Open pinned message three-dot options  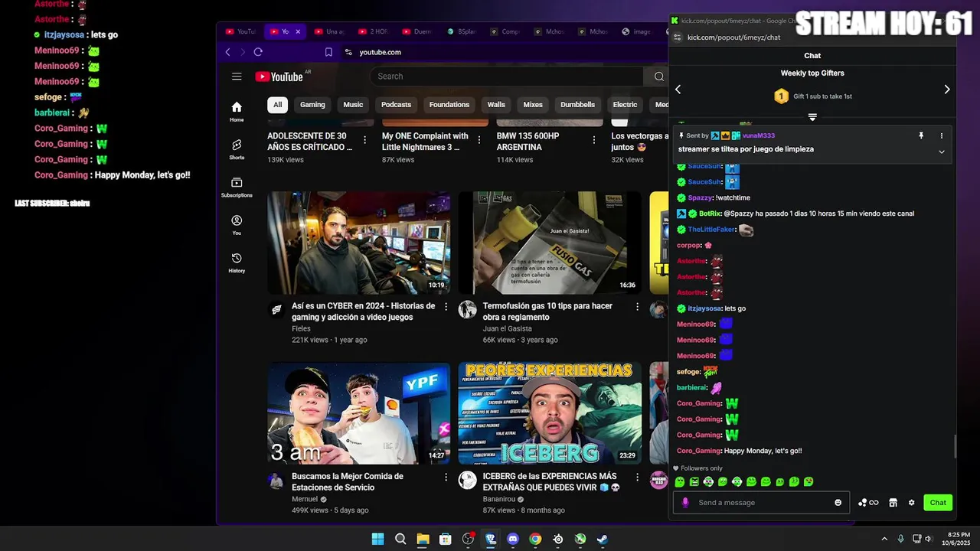942,135
